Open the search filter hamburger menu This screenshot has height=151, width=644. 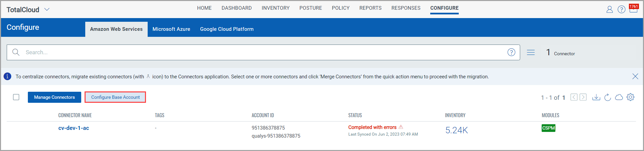531,53
